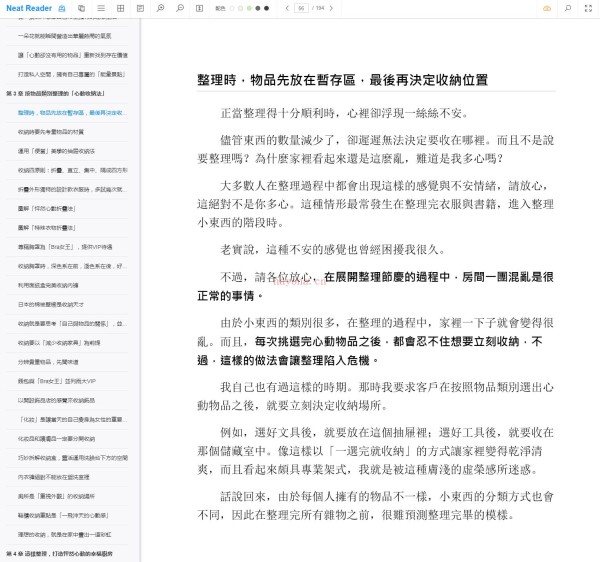
Task: Open TOC entry '利用鞋盒完美收納內褲'
Action: tap(48, 285)
